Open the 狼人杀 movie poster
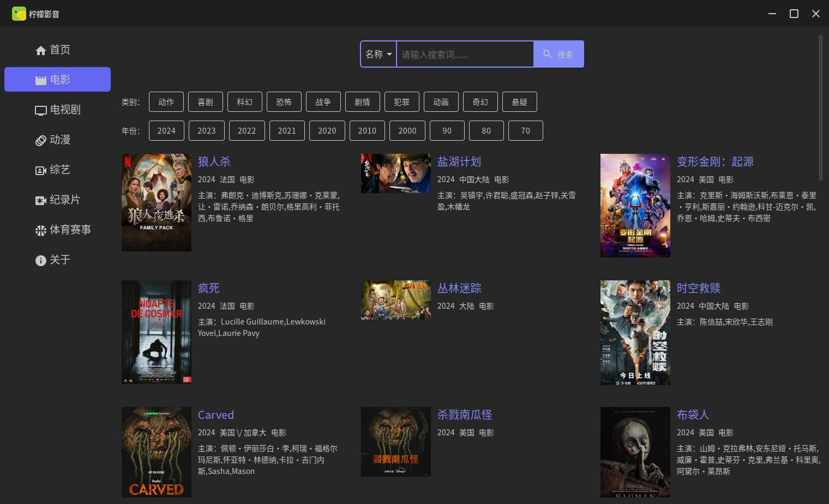Image resolution: width=829 pixels, height=504 pixels. [157, 202]
